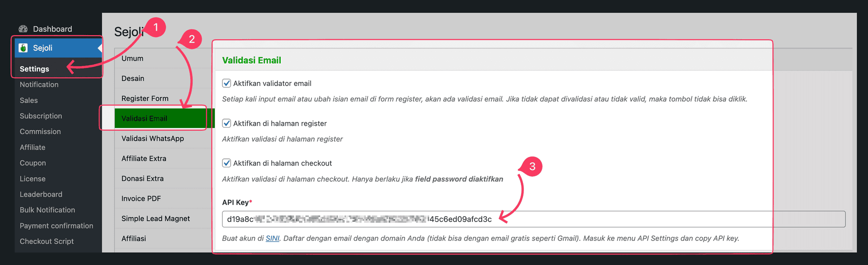Click the Sejoli green logo icon
This screenshot has width=868, height=265.
point(24,48)
